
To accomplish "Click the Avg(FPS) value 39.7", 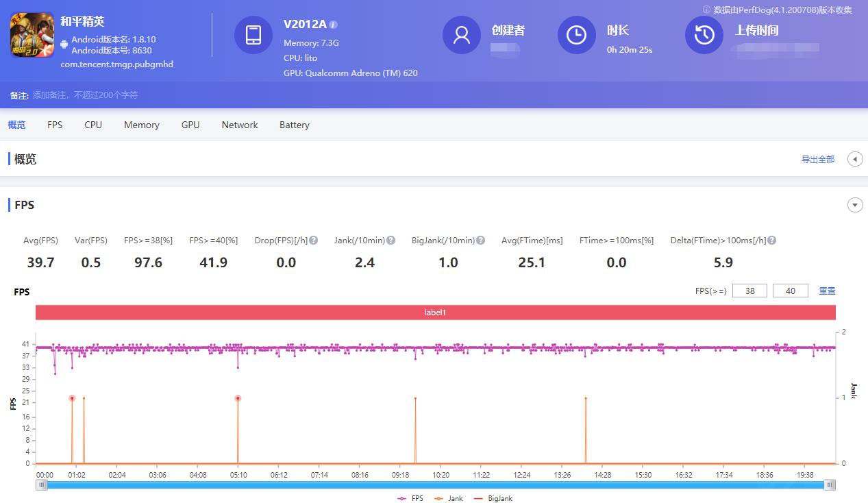I will 40,262.
